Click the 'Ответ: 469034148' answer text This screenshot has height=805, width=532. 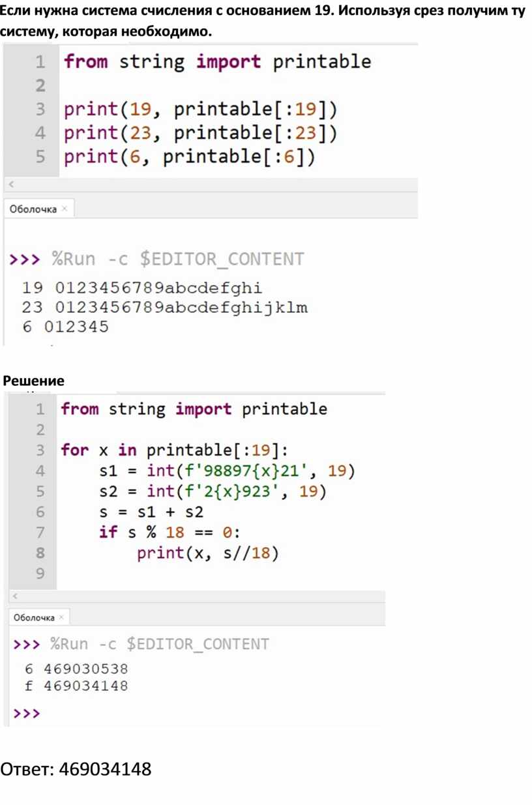[76, 769]
